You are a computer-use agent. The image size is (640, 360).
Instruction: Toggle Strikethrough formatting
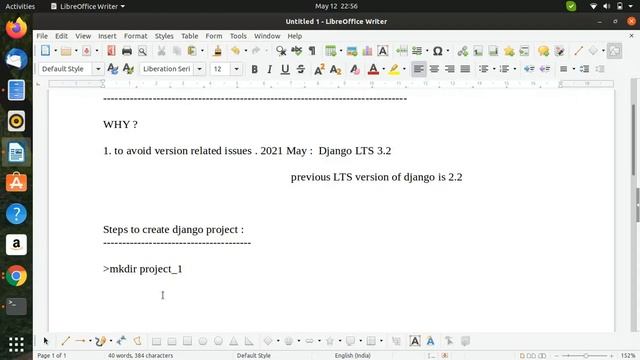coord(301,69)
